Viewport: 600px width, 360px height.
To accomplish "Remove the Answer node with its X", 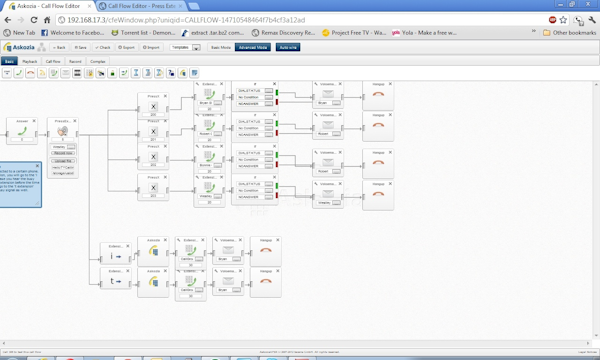I will 34,121.
